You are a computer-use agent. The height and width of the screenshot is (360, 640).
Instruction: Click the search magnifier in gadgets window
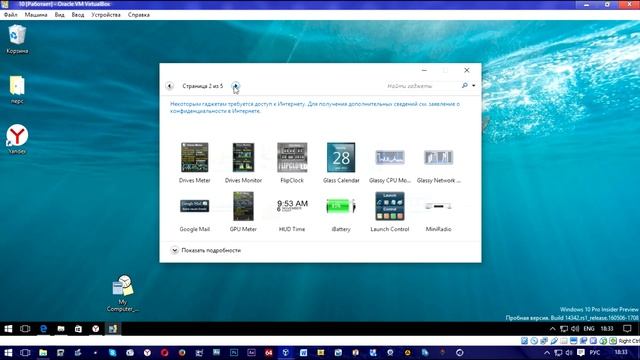coord(464,86)
